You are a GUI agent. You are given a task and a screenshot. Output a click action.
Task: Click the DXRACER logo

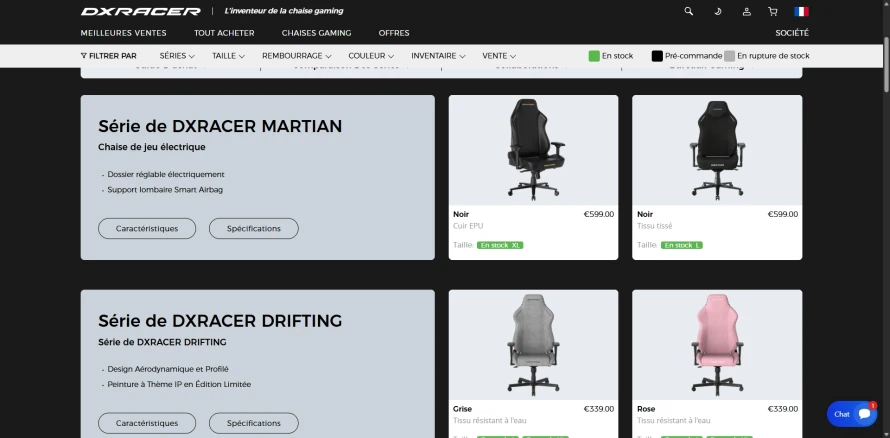click(140, 11)
